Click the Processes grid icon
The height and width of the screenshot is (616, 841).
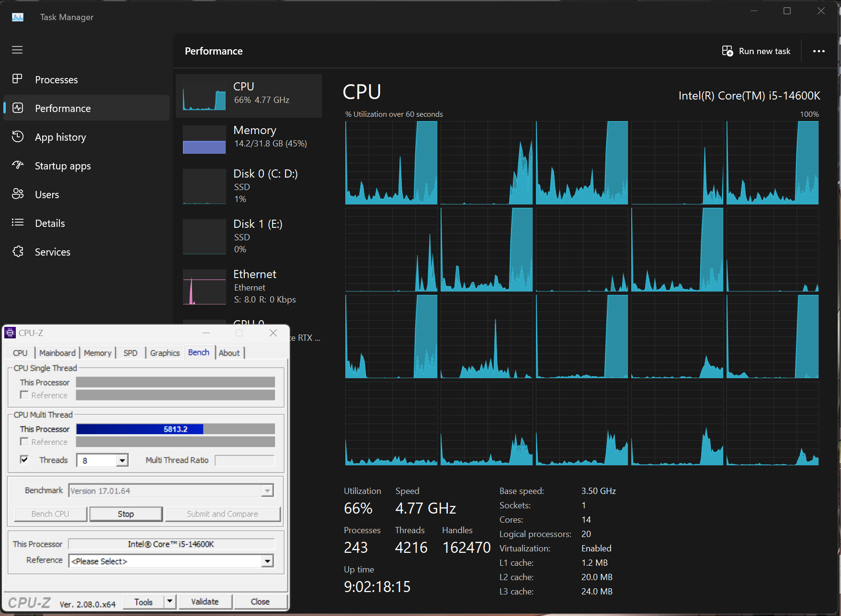pos(17,79)
